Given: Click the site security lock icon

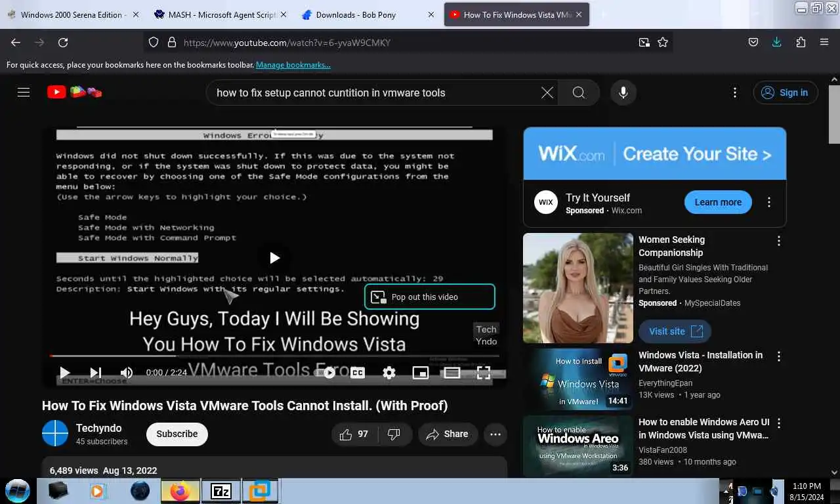Looking at the screenshot, I should coord(172,42).
